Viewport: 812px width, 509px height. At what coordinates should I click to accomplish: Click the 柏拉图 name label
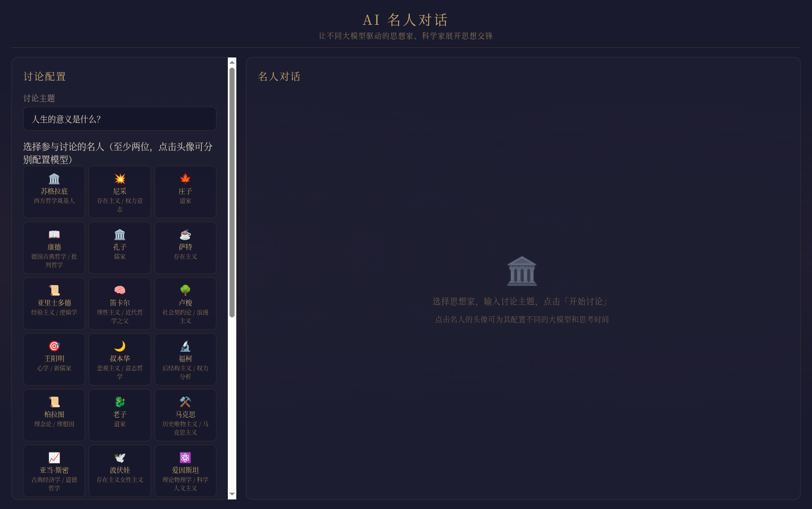[54, 415]
